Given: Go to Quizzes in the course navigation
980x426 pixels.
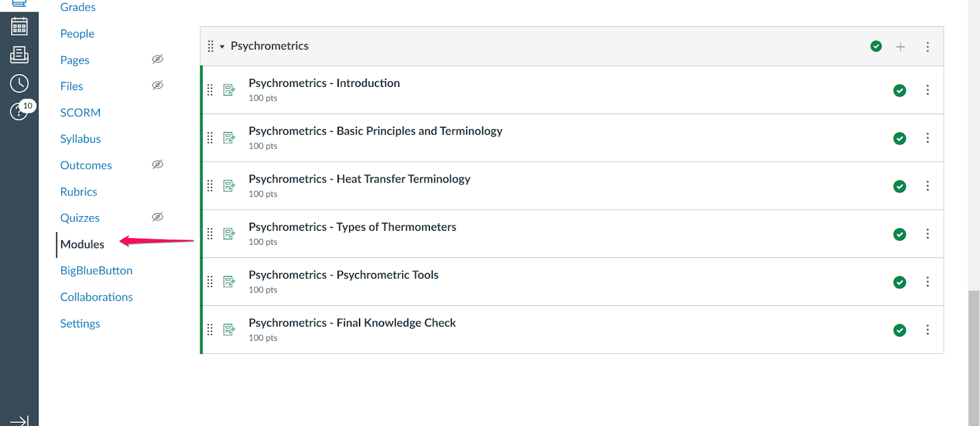Looking at the screenshot, I should (x=80, y=218).
